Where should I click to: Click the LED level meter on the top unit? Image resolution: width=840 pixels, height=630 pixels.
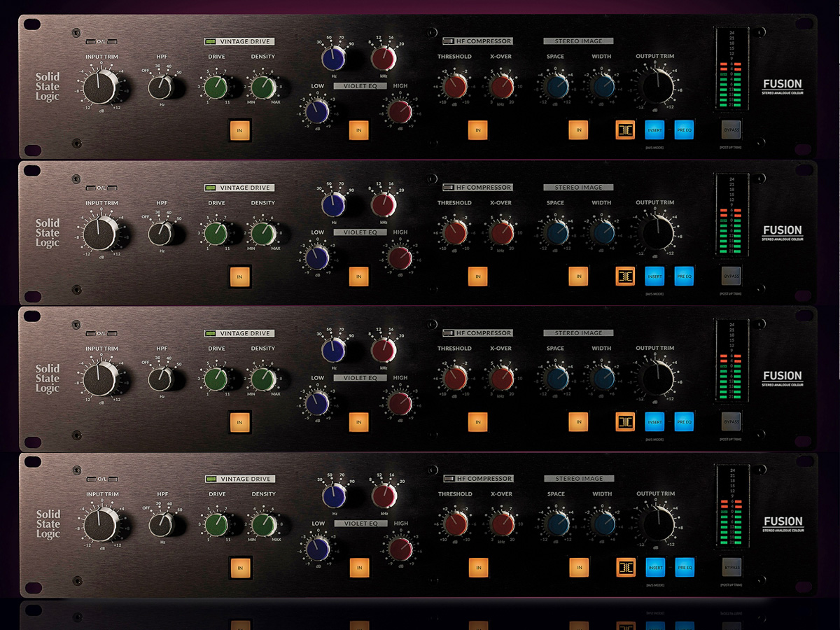pyautogui.click(x=731, y=70)
